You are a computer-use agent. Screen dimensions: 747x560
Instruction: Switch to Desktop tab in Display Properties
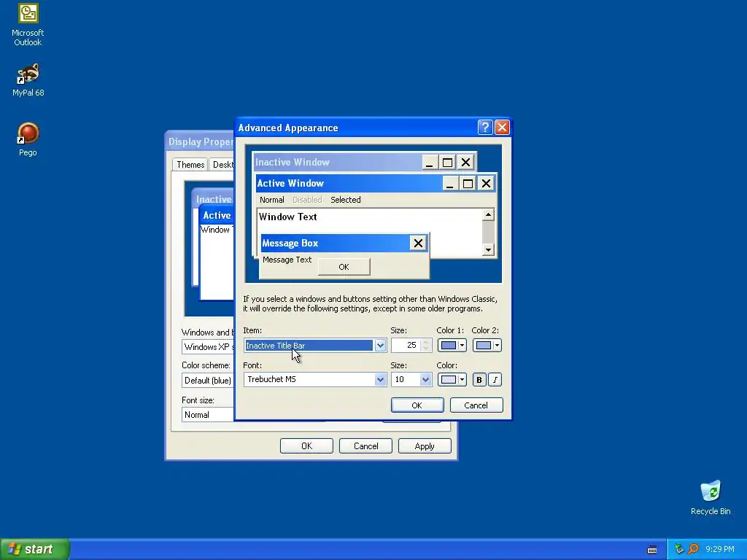tap(222, 165)
